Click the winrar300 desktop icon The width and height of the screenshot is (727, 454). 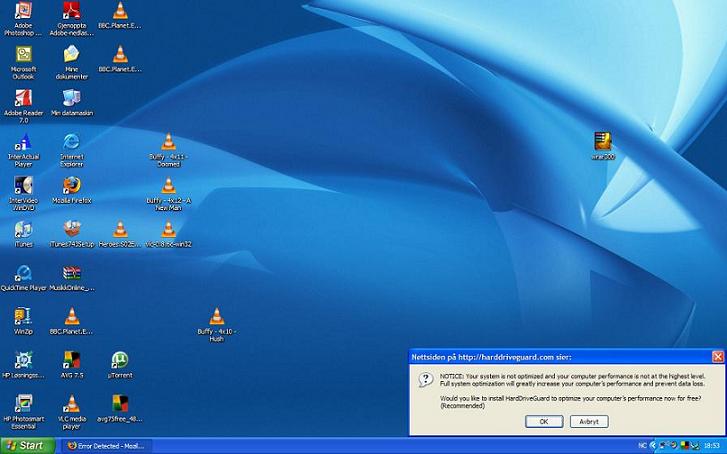pos(602,142)
